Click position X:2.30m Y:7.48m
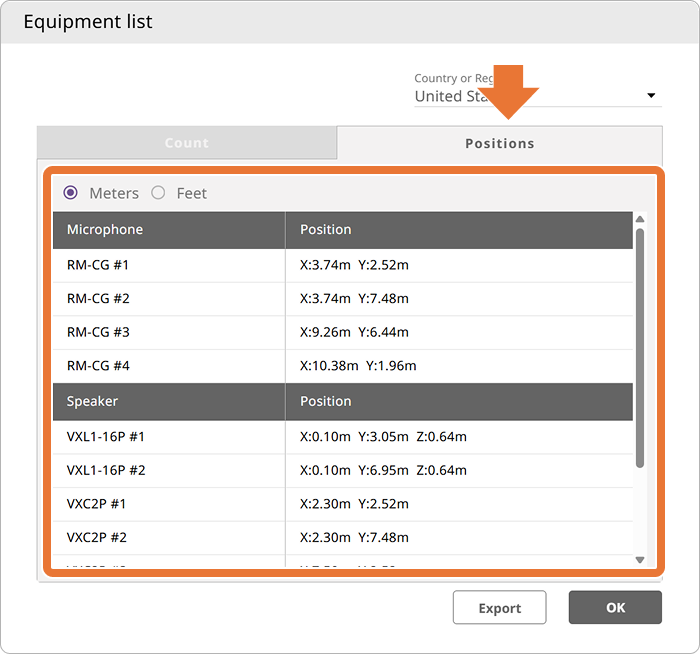700x654 pixels. pyautogui.click(x=354, y=537)
